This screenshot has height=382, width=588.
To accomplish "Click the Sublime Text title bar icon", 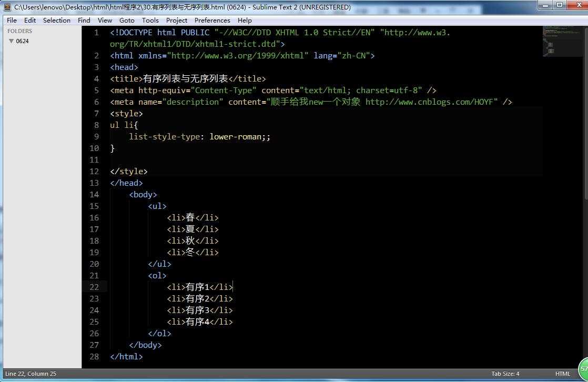I will point(7,7).
